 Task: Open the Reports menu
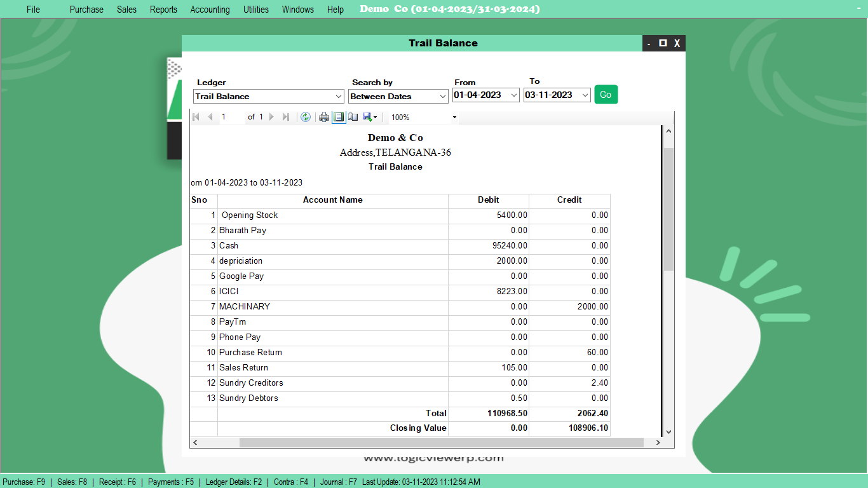click(163, 9)
